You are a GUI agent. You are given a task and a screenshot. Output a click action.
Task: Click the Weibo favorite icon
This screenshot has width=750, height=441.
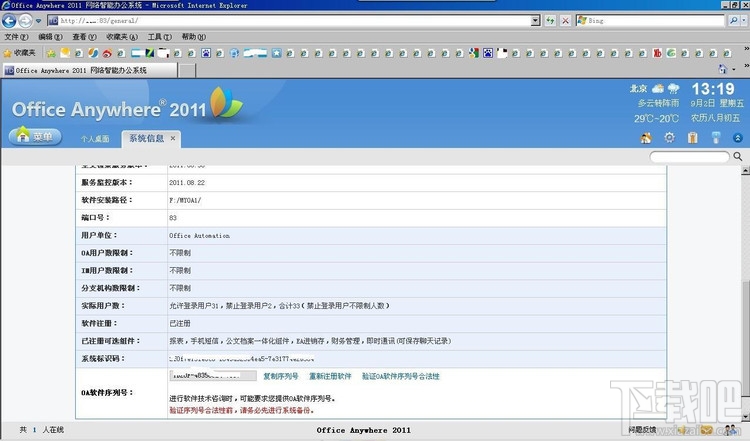click(x=107, y=53)
